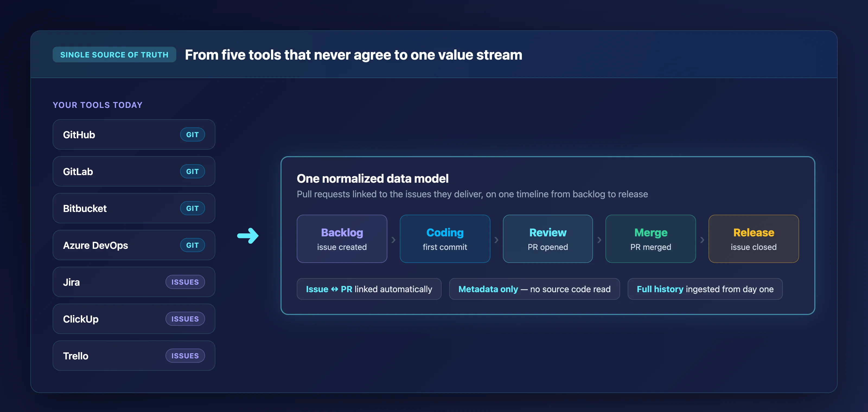Open the Backlog stage card
This screenshot has height=412, width=868.
342,239
